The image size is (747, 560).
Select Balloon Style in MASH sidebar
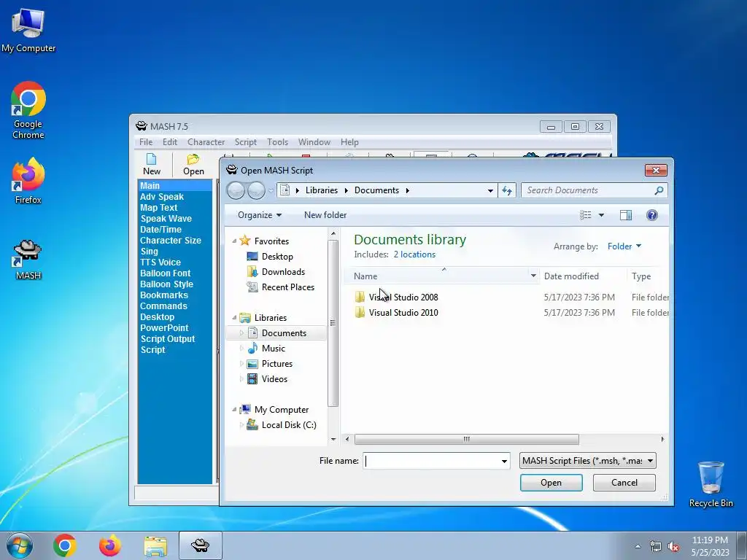point(166,284)
